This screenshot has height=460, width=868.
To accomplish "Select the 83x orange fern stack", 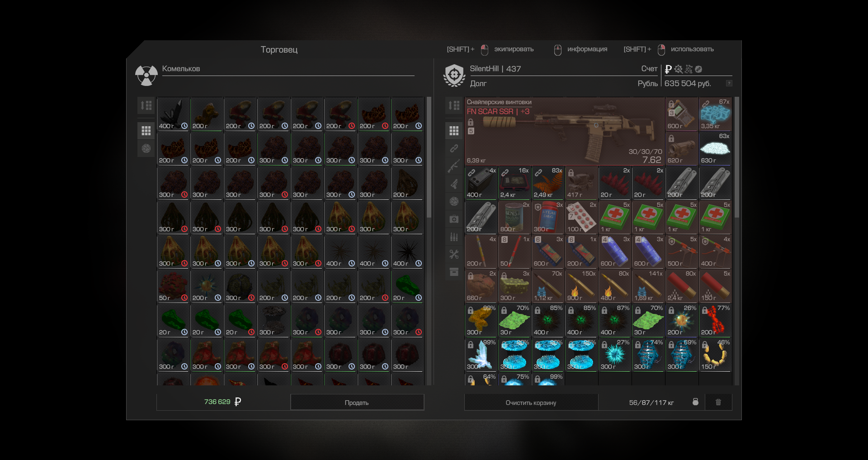I will pos(548,183).
